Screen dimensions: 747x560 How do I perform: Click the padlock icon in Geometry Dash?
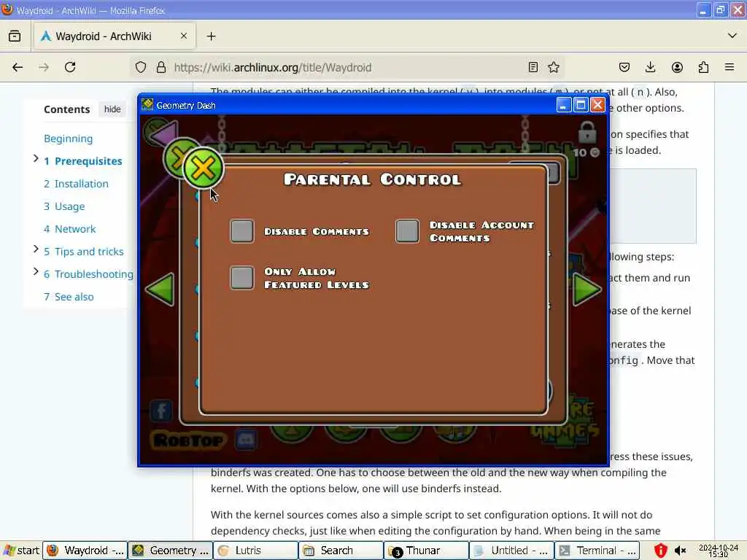pyautogui.click(x=587, y=133)
